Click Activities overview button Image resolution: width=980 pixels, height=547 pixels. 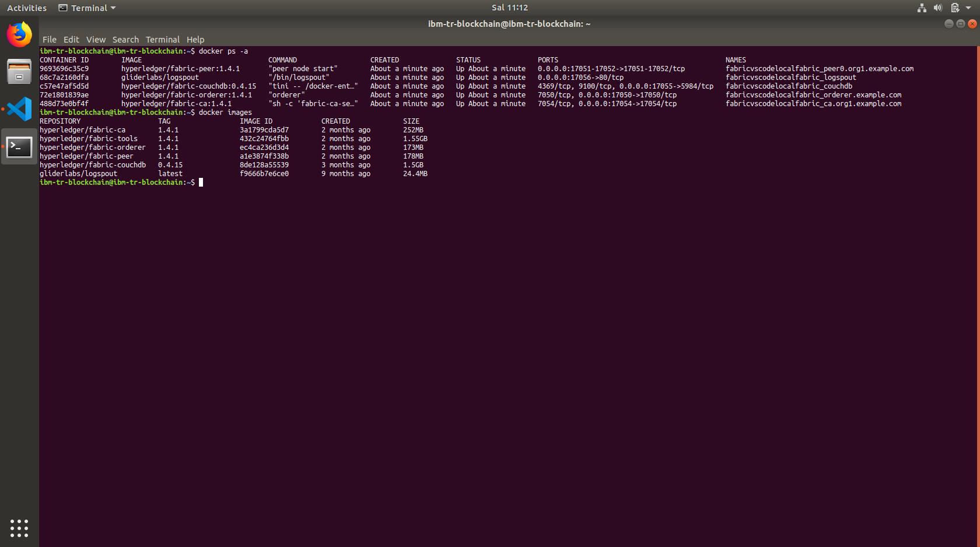click(x=27, y=8)
